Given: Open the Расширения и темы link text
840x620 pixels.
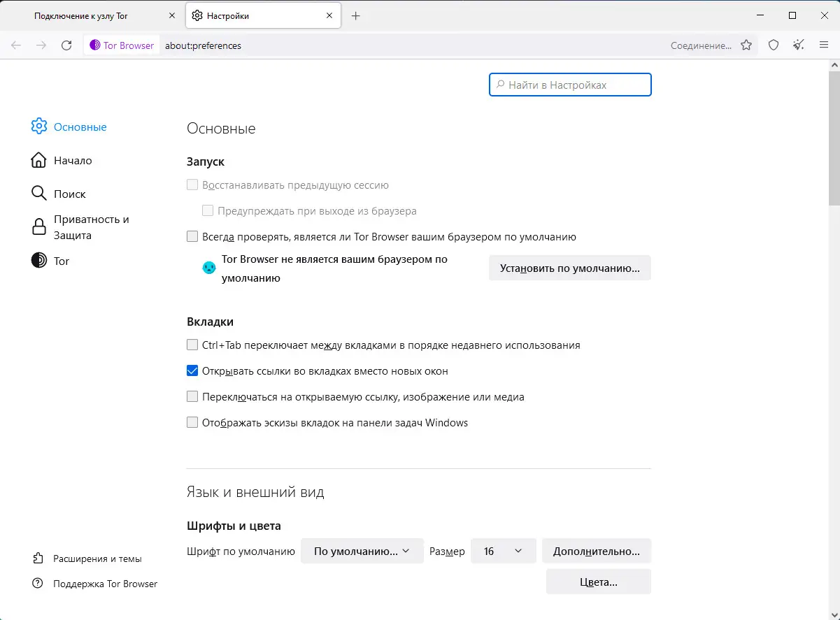Looking at the screenshot, I should (x=97, y=558).
